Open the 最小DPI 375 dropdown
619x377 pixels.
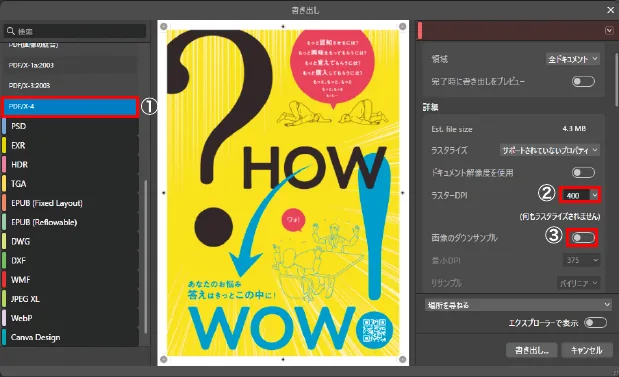(581, 260)
